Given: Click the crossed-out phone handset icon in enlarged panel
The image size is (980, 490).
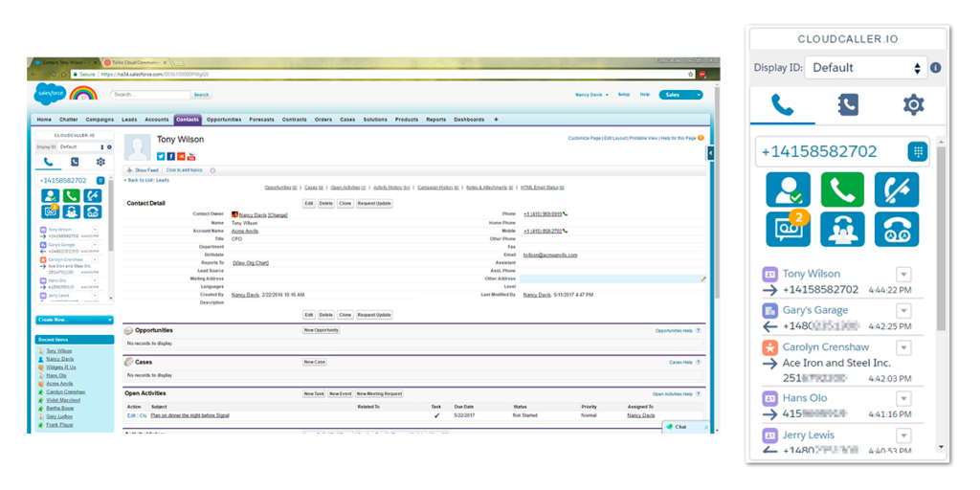Looking at the screenshot, I should point(896,189).
